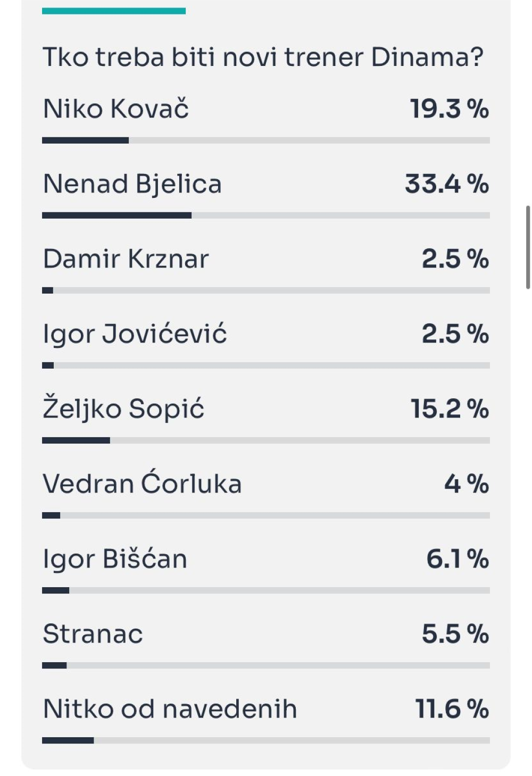Click the result bar under Igor Bišćan

pyautogui.click(x=265, y=590)
